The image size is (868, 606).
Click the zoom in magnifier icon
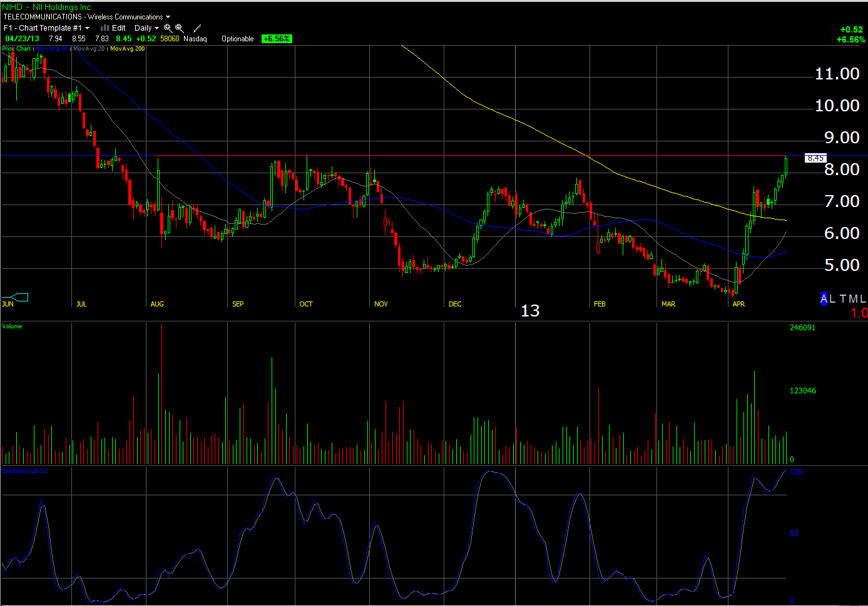coord(168,28)
